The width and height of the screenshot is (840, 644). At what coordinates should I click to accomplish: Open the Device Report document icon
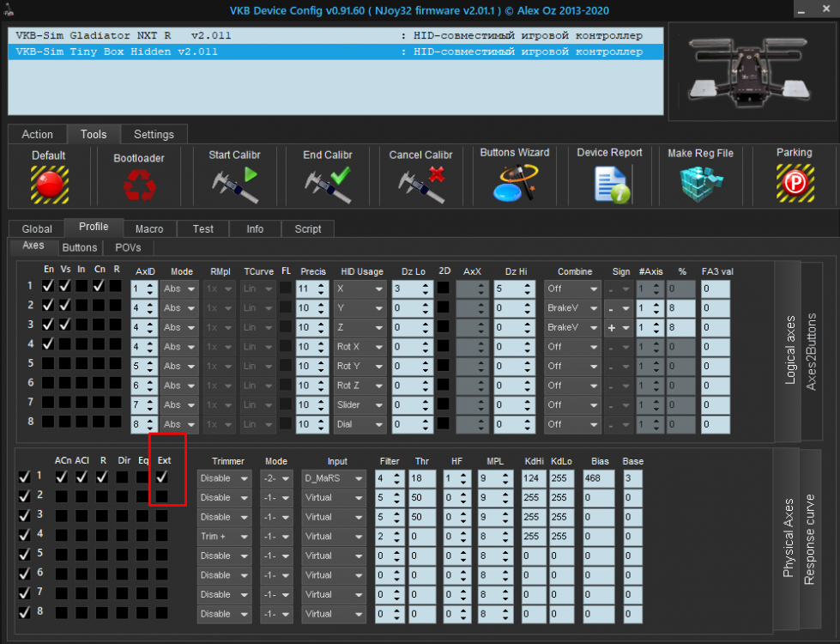(610, 183)
